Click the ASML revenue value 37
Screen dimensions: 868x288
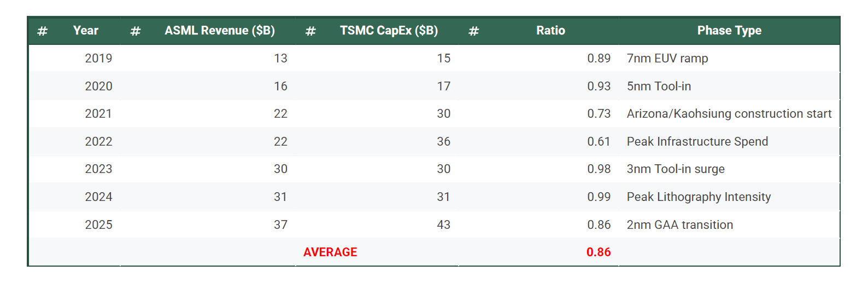[280, 225]
